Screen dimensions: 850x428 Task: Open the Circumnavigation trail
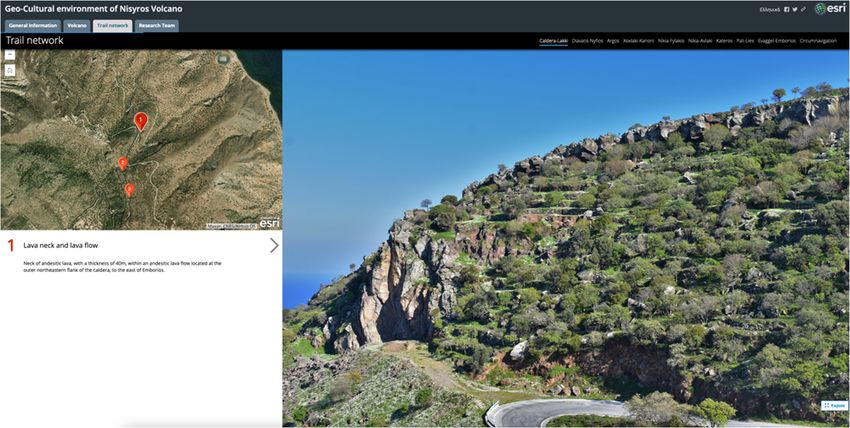click(818, 41)
